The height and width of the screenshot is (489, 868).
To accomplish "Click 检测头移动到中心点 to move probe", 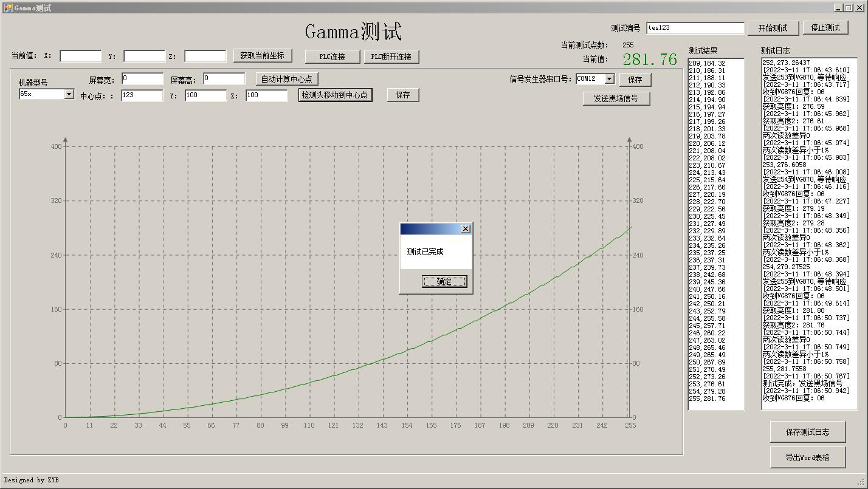I will click(x=335, y=95).
